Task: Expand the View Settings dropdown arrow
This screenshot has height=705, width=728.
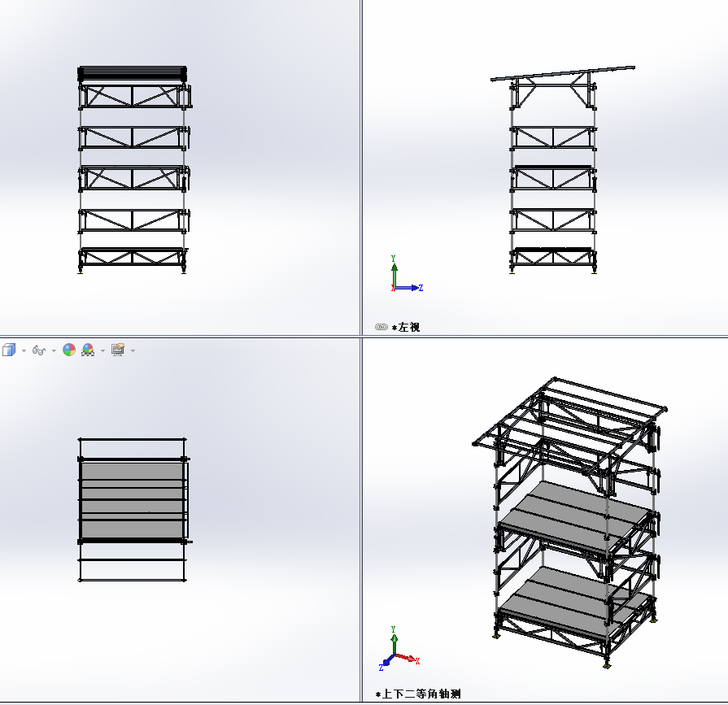Action: (133, 351)
